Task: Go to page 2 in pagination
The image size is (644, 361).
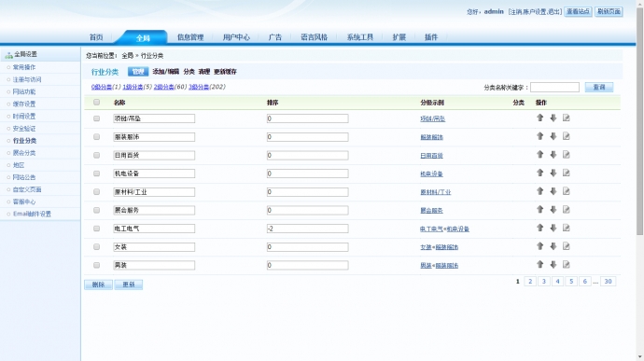Action: [530, 282]
